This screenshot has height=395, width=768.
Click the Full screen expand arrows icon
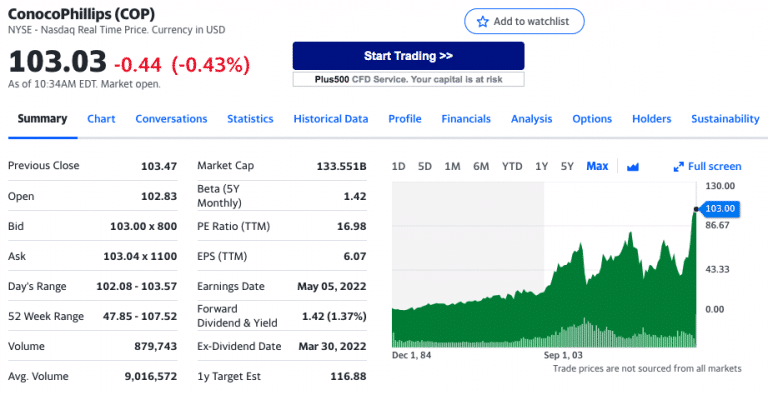pyautogui.click(x=678, y=167)
